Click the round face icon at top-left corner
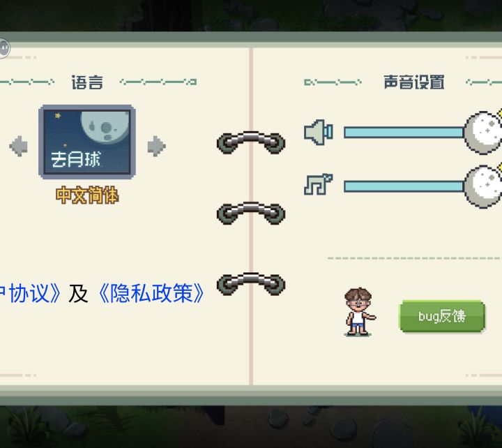The width and height of the screenshot is (502, 448). (x=4, y=48)
